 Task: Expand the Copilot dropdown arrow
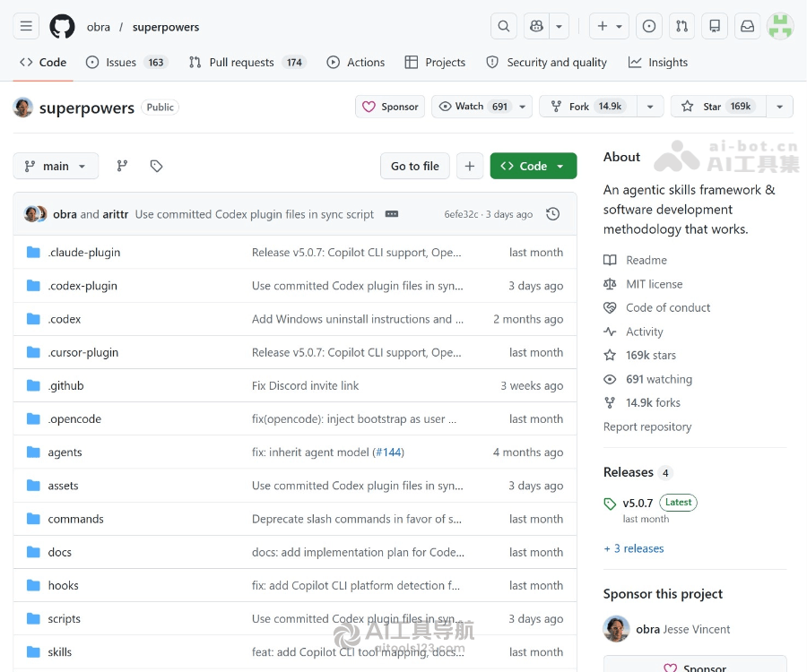click(x=559, y=26)
